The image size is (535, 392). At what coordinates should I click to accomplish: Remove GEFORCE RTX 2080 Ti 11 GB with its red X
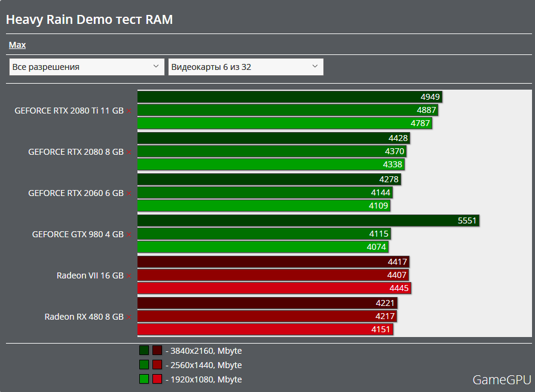click(129, 111)
